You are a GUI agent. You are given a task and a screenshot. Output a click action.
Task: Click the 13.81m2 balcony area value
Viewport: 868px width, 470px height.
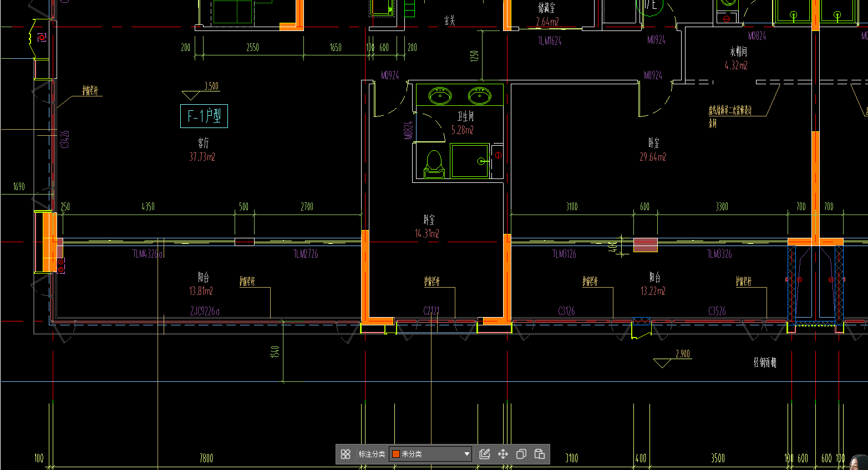[x=201, y=291]
